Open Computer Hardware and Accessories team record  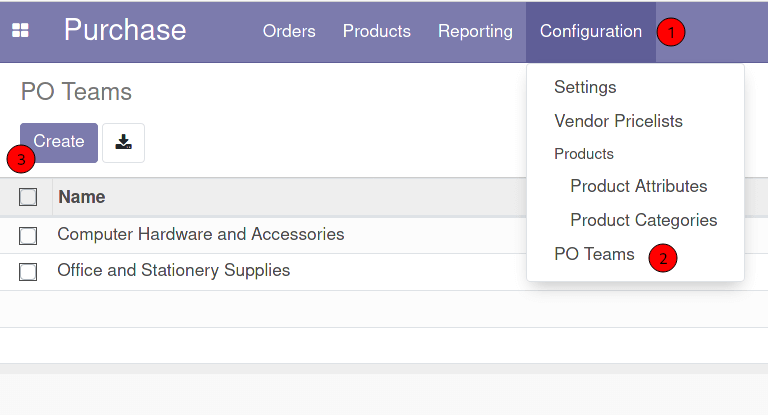200,235
